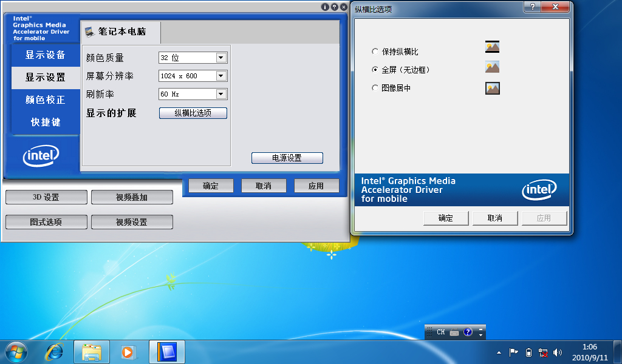622x364 pixels.
Task: Switch to 快捷键 sidebar tab
Action: (x=45, y=123)
